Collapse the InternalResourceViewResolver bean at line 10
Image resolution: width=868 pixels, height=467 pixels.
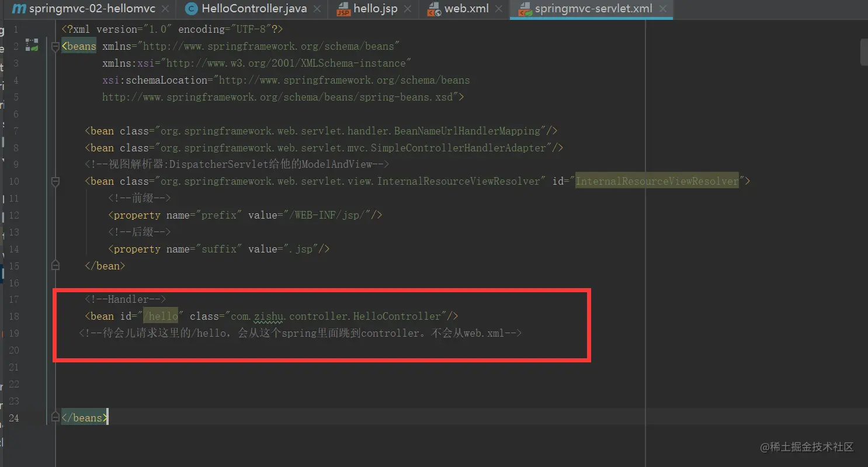point(55,182)
